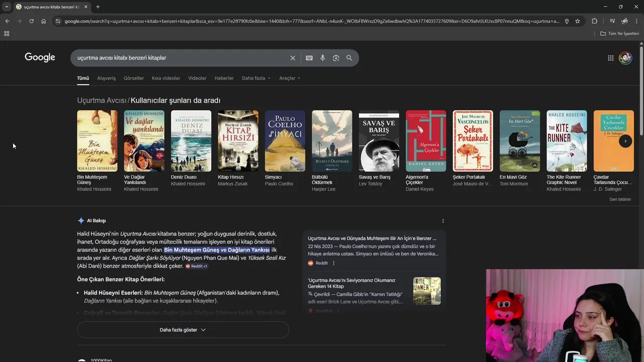The width and height of the screenshot is (644, 362).
Task: Open the Reddit +1 source chip
Action: 196,266
